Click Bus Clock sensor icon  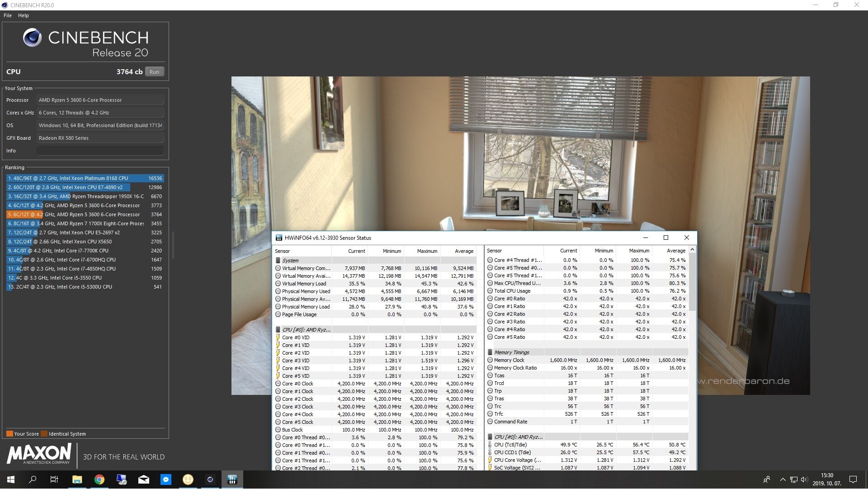click(x=278, y=430)
